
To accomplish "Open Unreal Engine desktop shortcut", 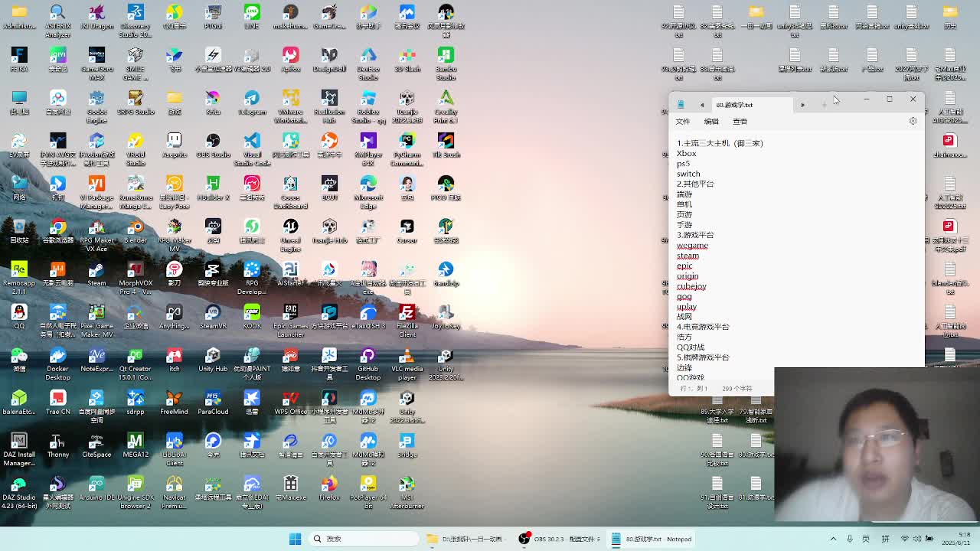I will (290, 235).
